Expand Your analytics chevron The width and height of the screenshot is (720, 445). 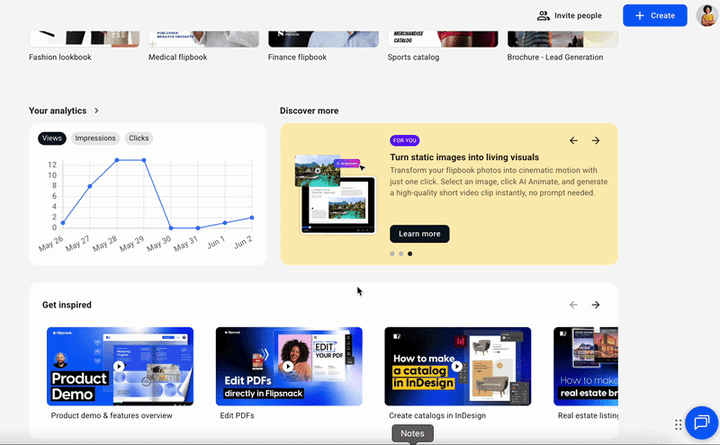tap(96, 111)
